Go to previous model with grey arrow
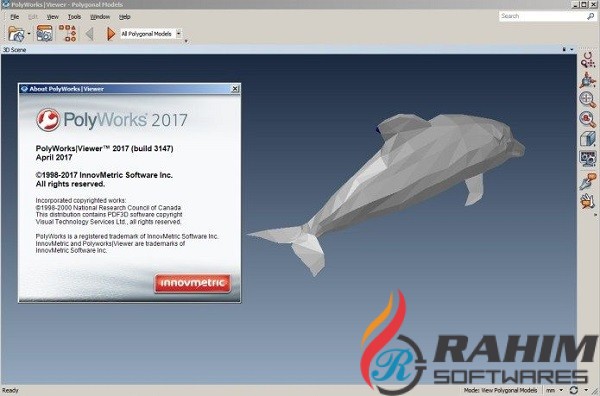 90,34
